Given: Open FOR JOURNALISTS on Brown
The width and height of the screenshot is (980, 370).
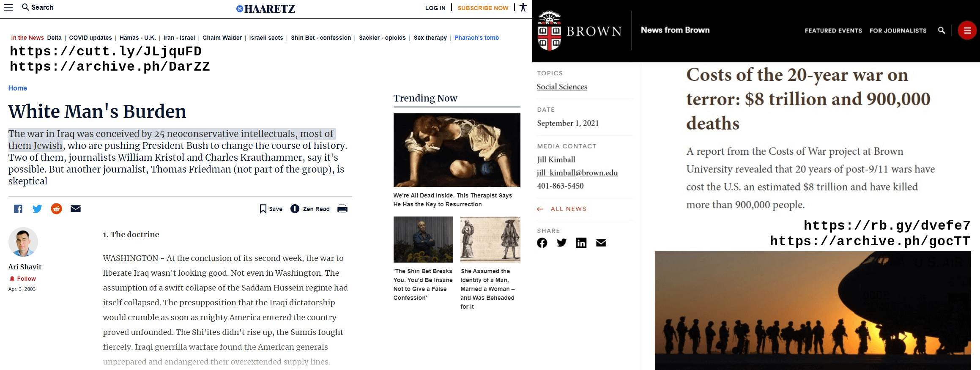Looking at the screenshot, I should point(898,30).
